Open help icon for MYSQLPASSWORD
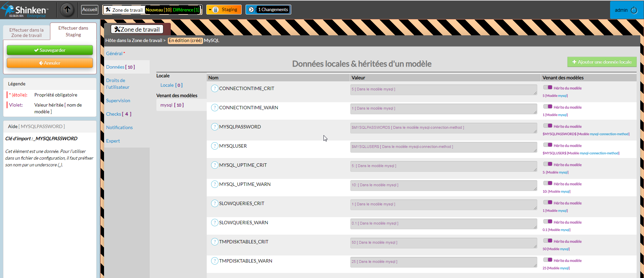Screen dimensions: 644x278 (214, 127)
